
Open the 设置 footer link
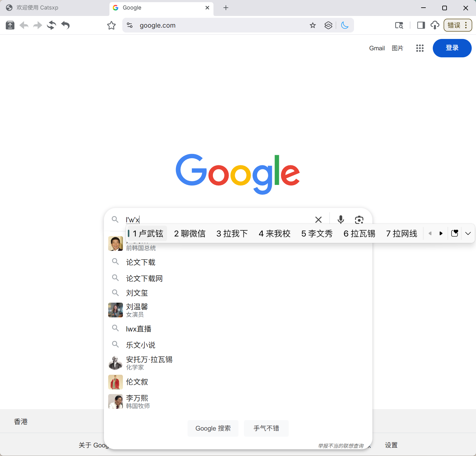391,445
